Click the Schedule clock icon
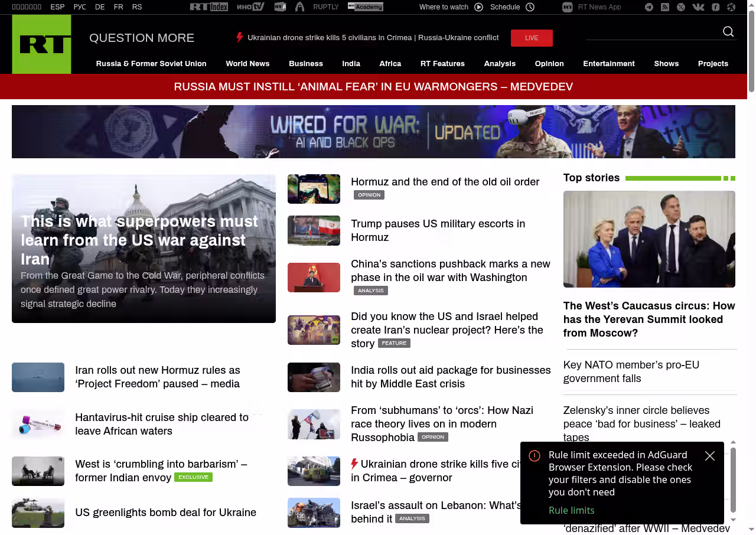 [530, 7]
